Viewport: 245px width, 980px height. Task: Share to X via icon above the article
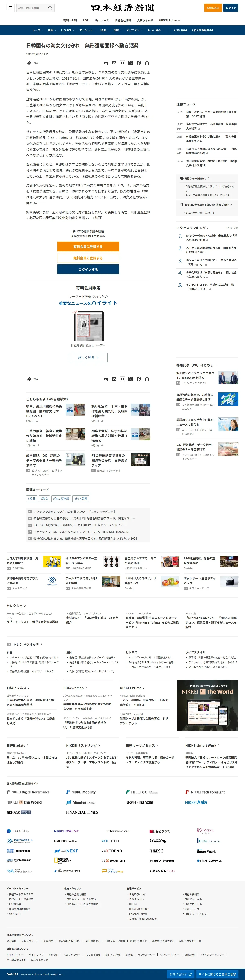coord(130,63)
